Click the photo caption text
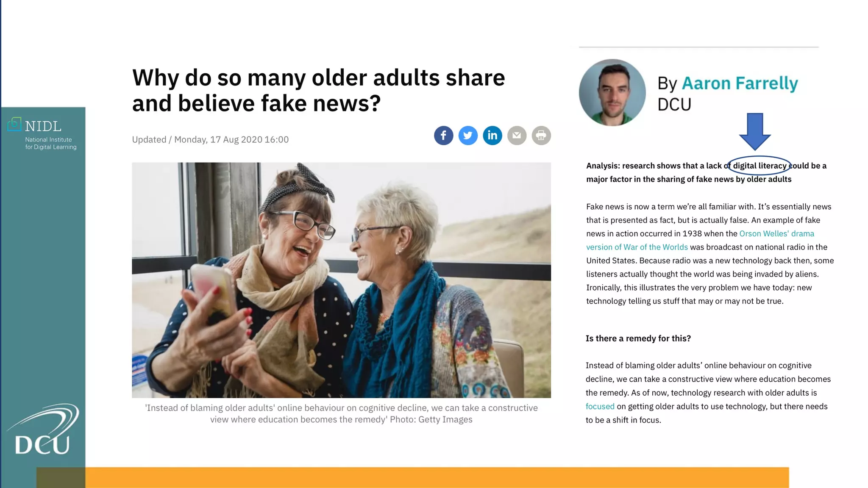 coord(341,413)
